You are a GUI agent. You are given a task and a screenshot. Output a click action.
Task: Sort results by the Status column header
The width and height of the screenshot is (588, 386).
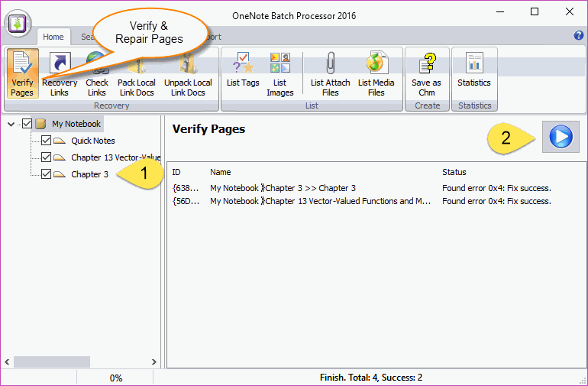(x=454, y=172)
